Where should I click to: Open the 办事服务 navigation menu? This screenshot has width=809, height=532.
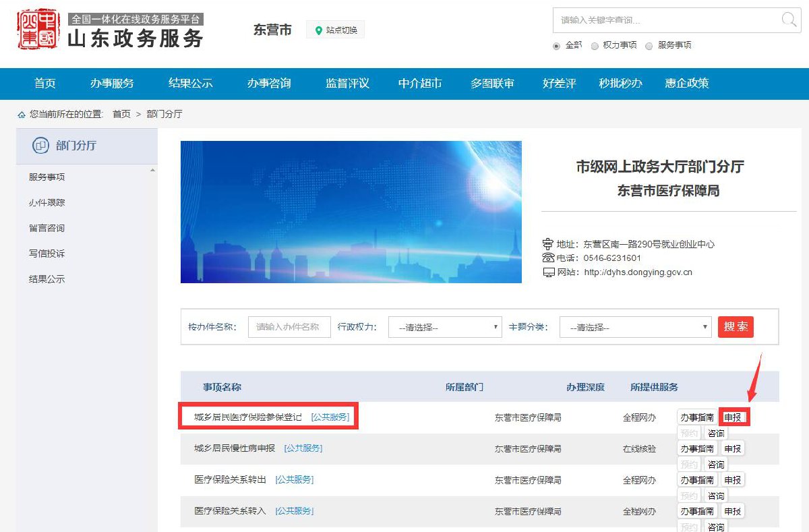[x=112, y=84]
